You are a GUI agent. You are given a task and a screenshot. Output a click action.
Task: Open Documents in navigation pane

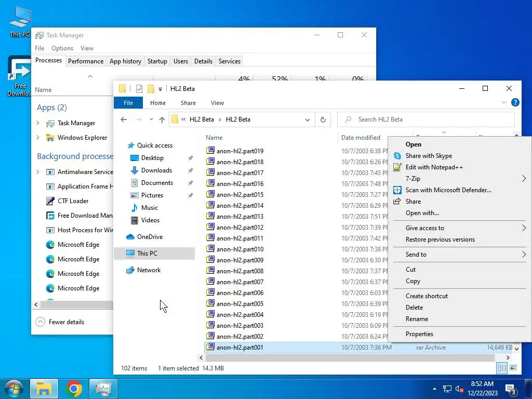click(x=157, y=183)
